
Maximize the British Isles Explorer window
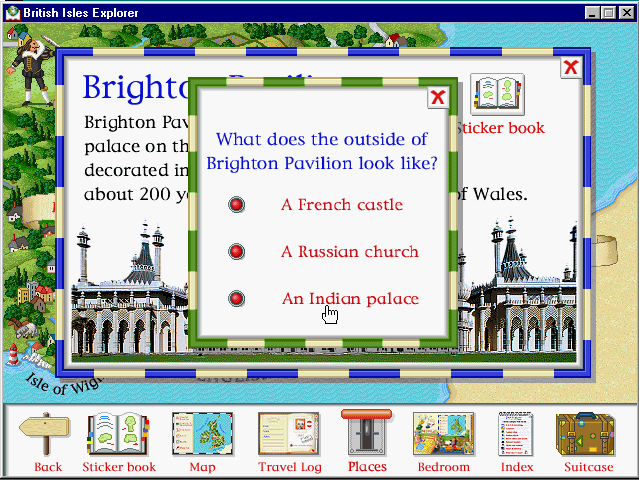click(608, 13)
